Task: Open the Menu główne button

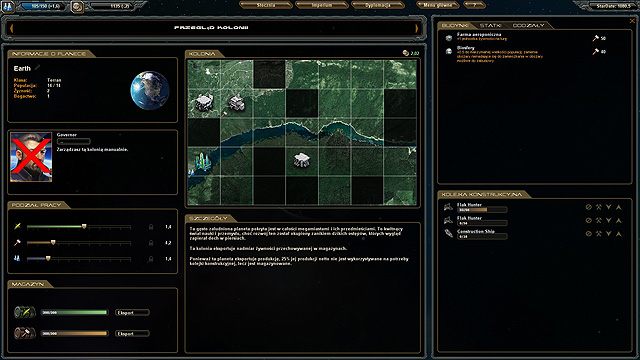Action: click(438, 5)
